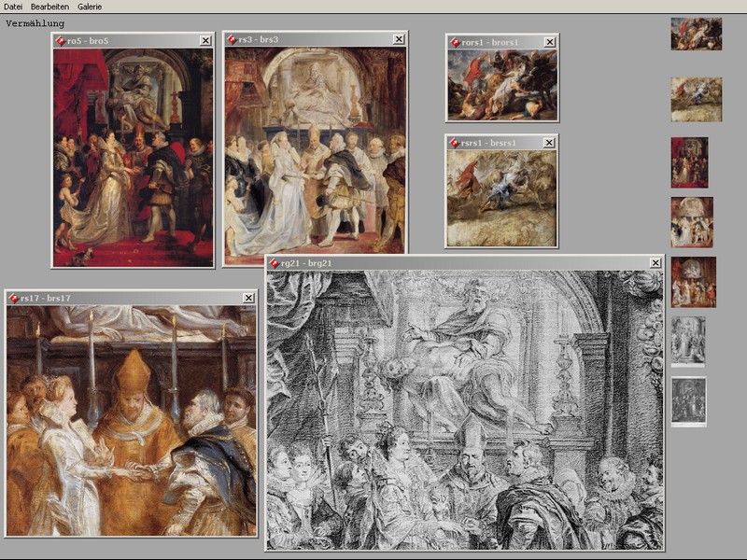This screenshot has height=560, width=747.
Task: Click the black-and-white engraving image in rg21
Action: point(464,411)
